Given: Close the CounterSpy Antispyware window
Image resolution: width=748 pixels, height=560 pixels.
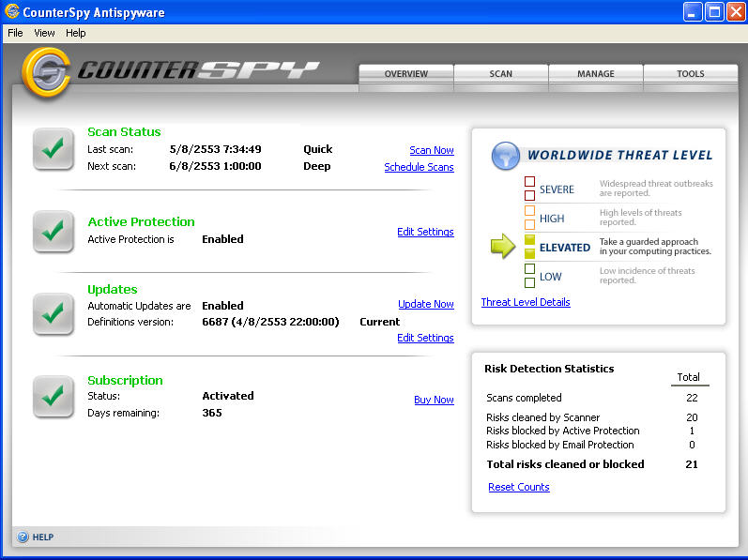Looking at the screenshot, I should (736, 12).
